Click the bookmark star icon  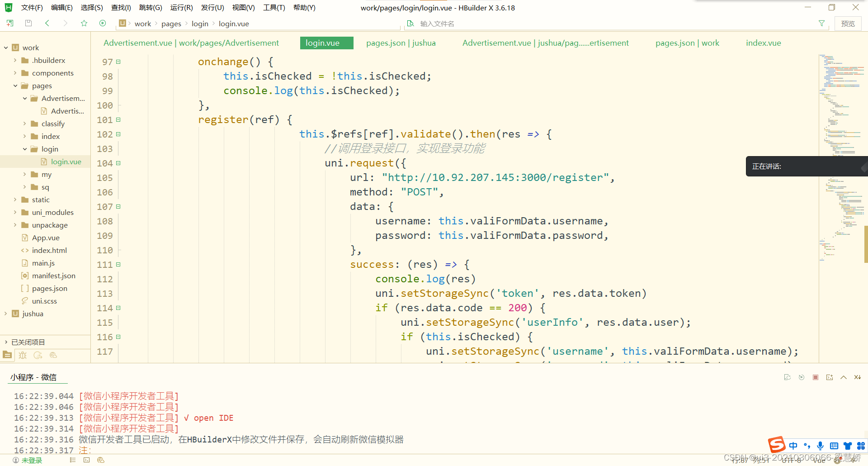pyautogui.click(x=84, y=23)
